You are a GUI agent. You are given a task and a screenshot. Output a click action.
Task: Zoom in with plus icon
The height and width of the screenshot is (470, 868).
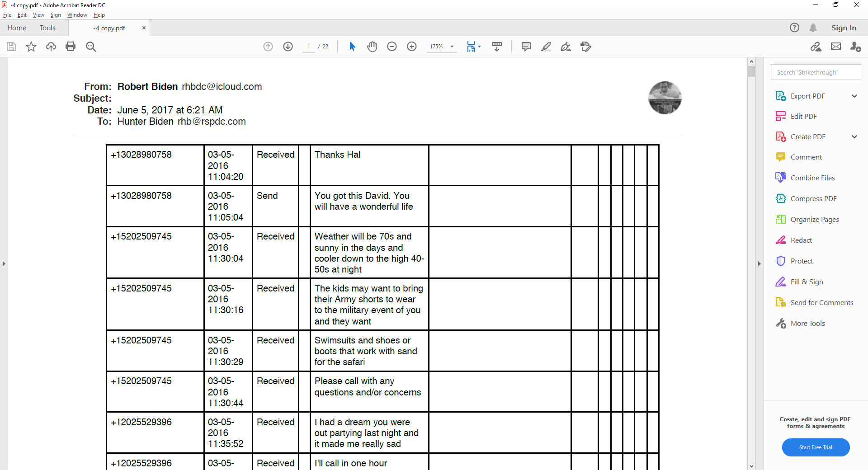point(412,47)
